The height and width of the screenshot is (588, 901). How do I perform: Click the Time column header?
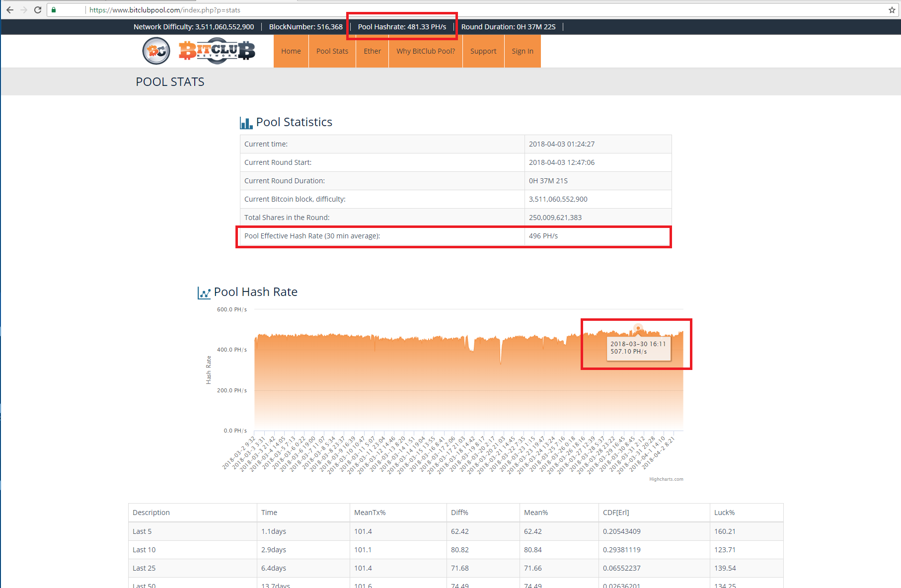click(x=269, y=513)
